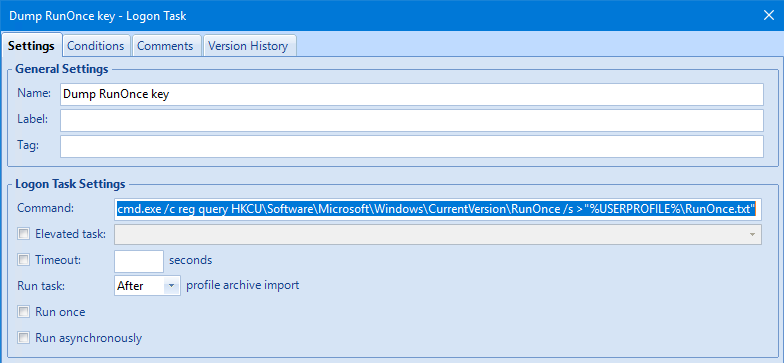The height and width of the screenshot is (363, 784).
Task: Enable the Timeout checkbox
Action: (x=24, y=260)
